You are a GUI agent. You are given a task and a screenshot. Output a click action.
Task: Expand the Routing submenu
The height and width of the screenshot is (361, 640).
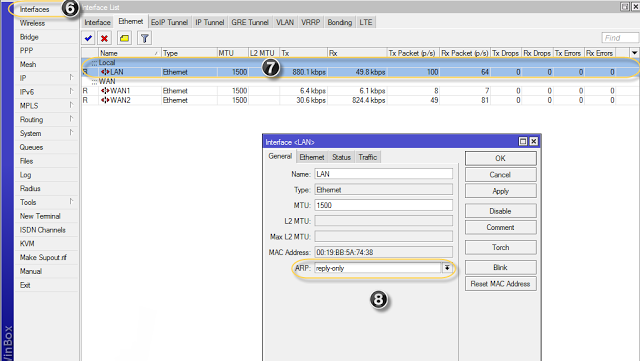click(71, 119)
